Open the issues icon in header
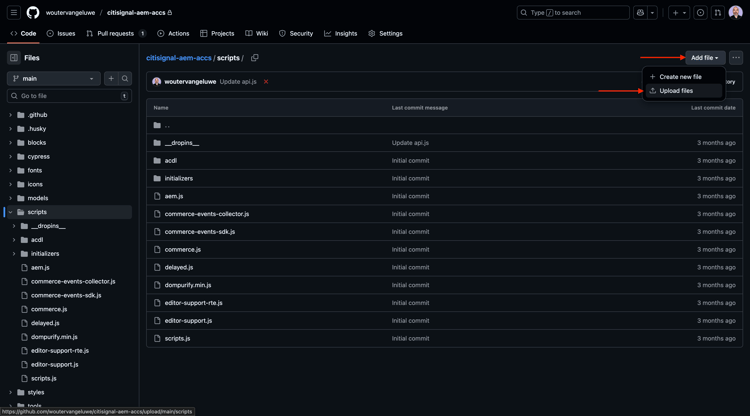This screenshot has height=416, width=750. (x=700, y=13)
